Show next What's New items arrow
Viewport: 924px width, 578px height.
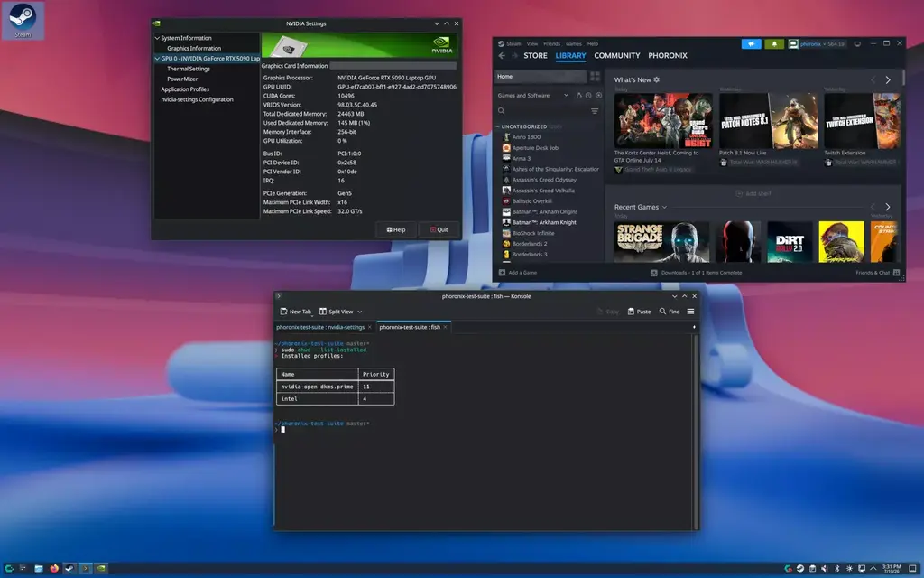[888, 79]
